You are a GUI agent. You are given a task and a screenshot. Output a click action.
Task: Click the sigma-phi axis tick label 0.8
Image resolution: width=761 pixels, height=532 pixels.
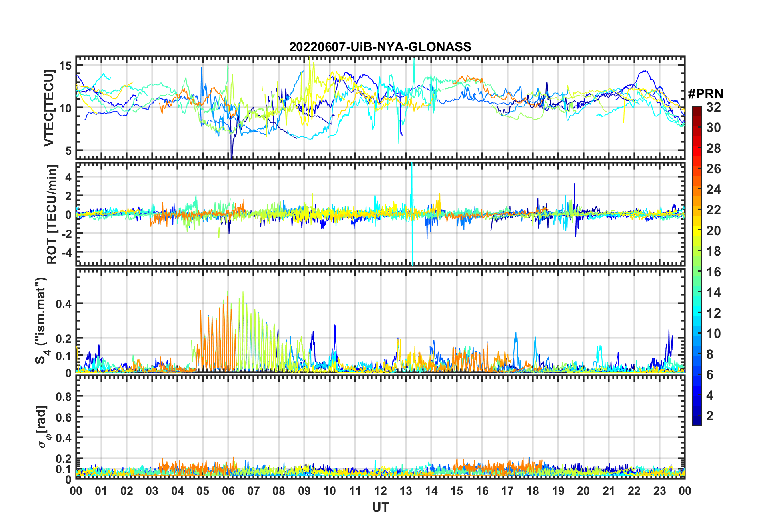64,396
